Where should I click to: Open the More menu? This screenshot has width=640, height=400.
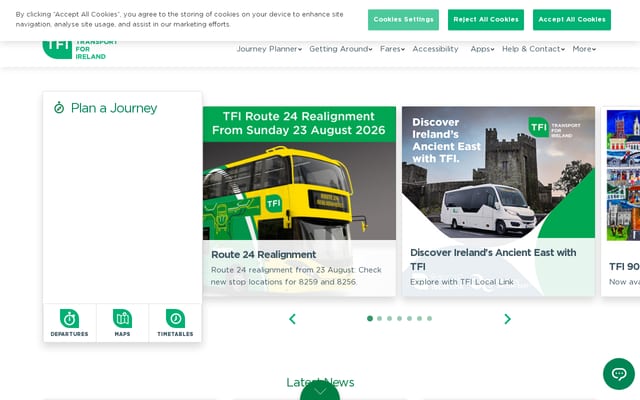[584, 49]
